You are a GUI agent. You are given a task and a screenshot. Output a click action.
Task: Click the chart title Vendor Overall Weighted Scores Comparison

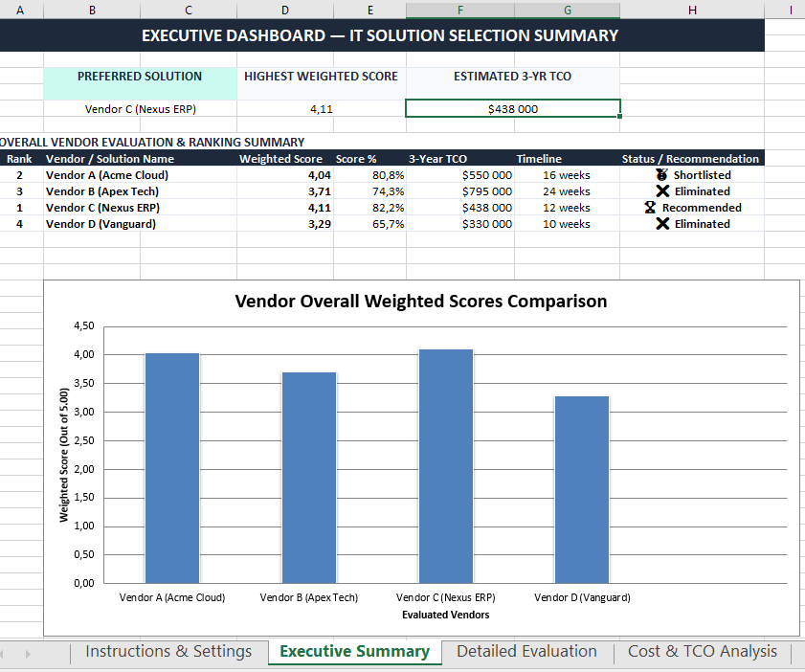[421, 301]
